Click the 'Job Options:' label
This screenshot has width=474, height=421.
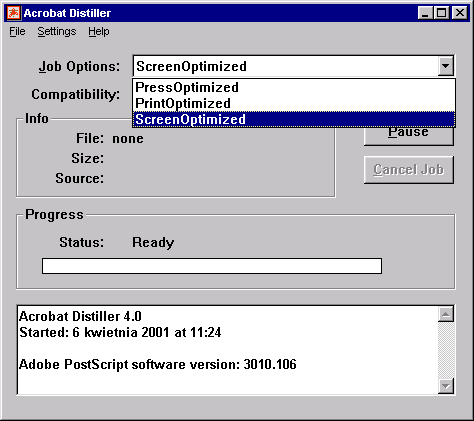click(x=79, y=66)
